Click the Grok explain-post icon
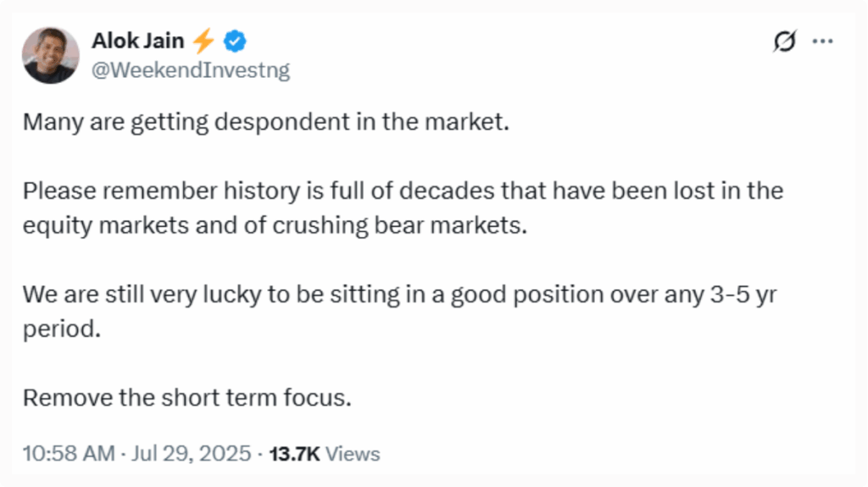Screen dimensions: 868x487 784,41
